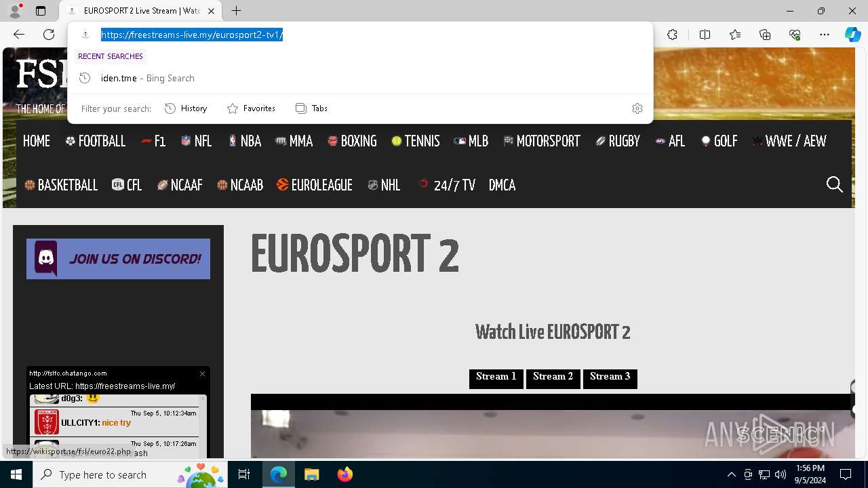Open the HOME menu item
The width and height of the screenshot is (868, 488).
tap(37, 141)
